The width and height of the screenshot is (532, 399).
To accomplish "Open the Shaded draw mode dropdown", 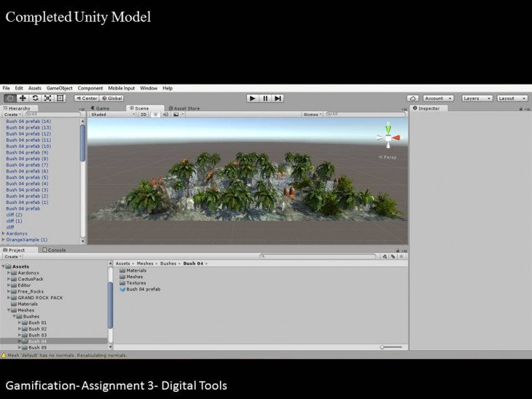I will 112,114.
